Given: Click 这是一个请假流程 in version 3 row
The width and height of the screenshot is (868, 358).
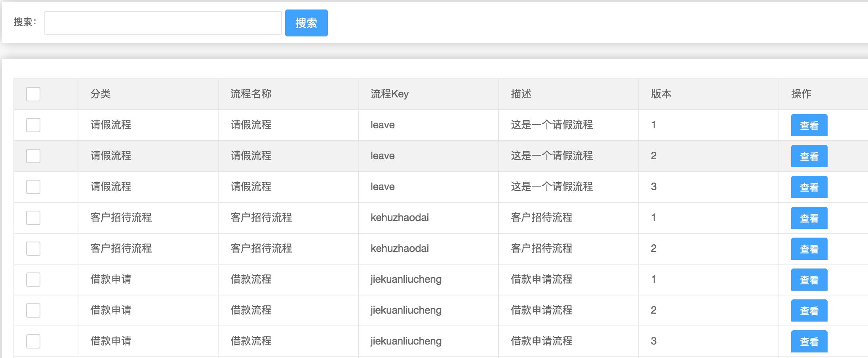Looking at the screenshot, I should pyautogui.click(x=552, y=187).
